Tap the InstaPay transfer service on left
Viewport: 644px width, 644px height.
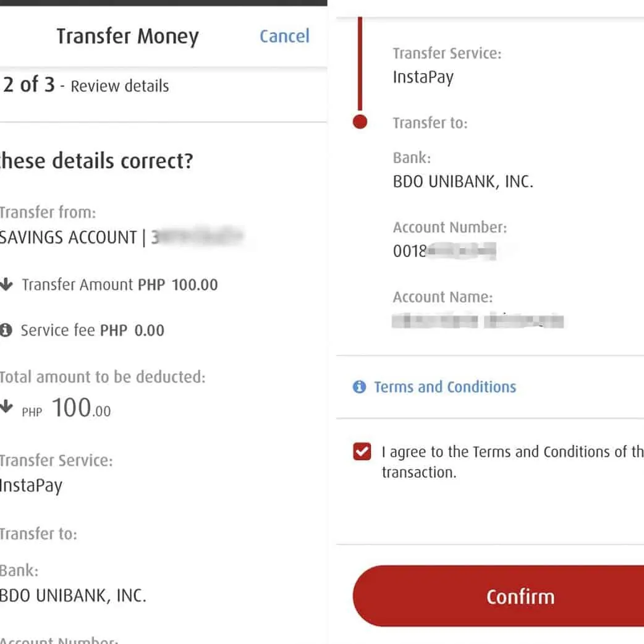coord(31,485)
